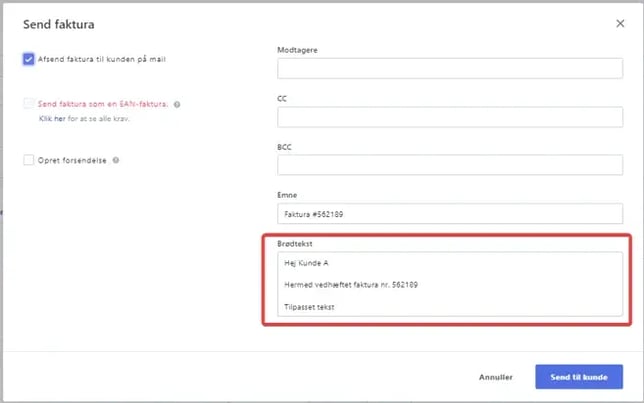
Task: Tick the Send faktura som EAN-faktura checkbox
Action: pyautogui.click(x=28, y=103)
